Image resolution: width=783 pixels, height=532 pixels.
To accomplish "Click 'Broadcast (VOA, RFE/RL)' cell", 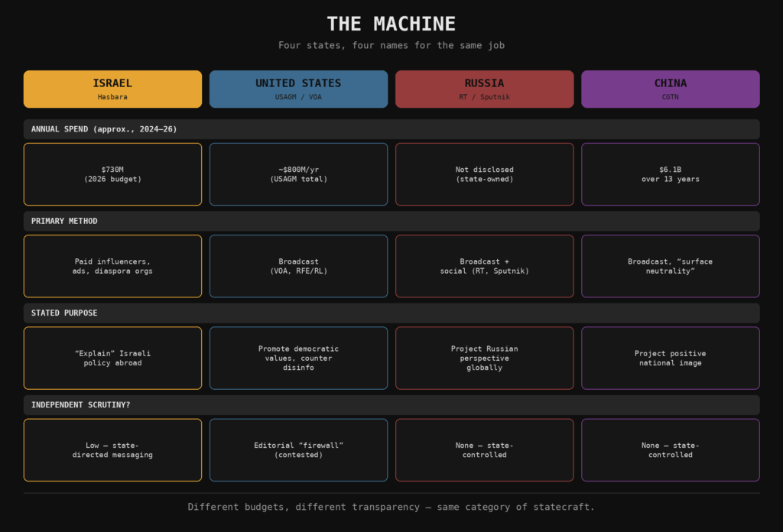I will [x=299, y=266].
